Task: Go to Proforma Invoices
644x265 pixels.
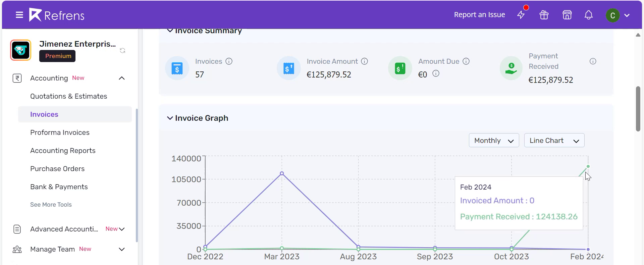Action: click(x=60, y=132)
